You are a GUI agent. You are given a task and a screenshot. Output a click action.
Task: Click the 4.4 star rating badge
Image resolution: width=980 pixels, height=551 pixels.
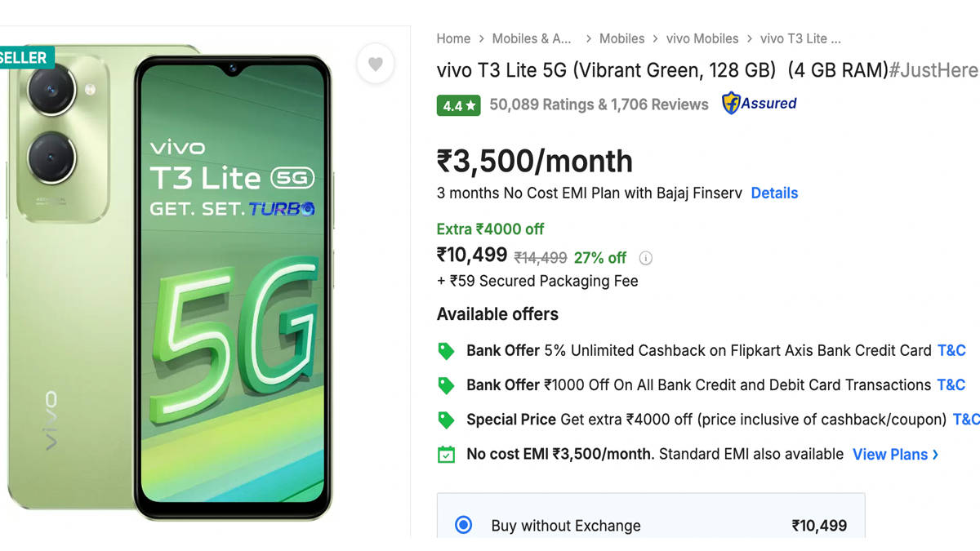pyautogui.click(x=458, y=105)
